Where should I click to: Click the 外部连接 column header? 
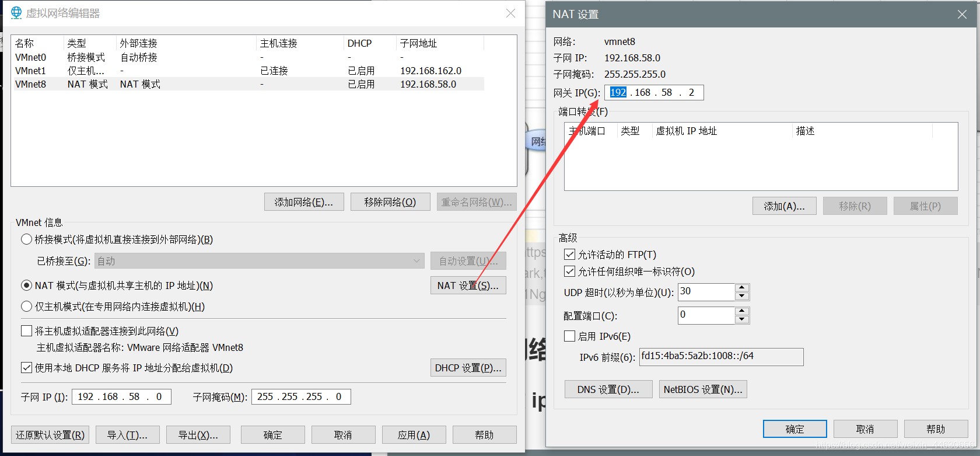(x=185, y=43)
